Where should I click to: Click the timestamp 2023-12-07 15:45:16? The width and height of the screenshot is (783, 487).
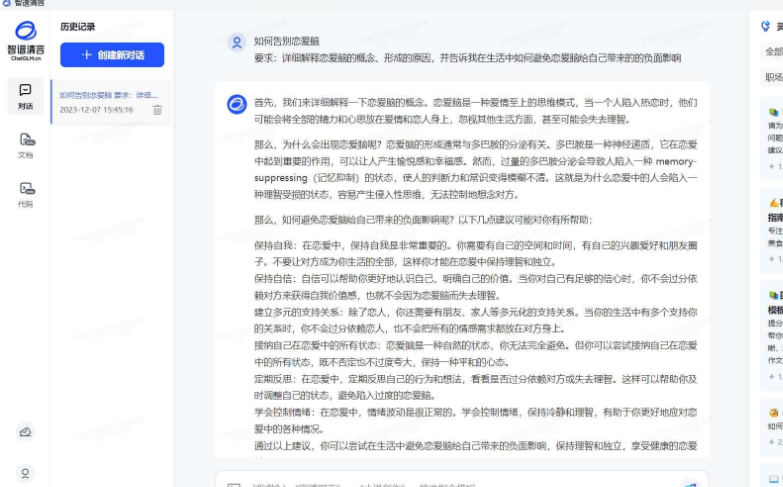[x=96, y=110]
